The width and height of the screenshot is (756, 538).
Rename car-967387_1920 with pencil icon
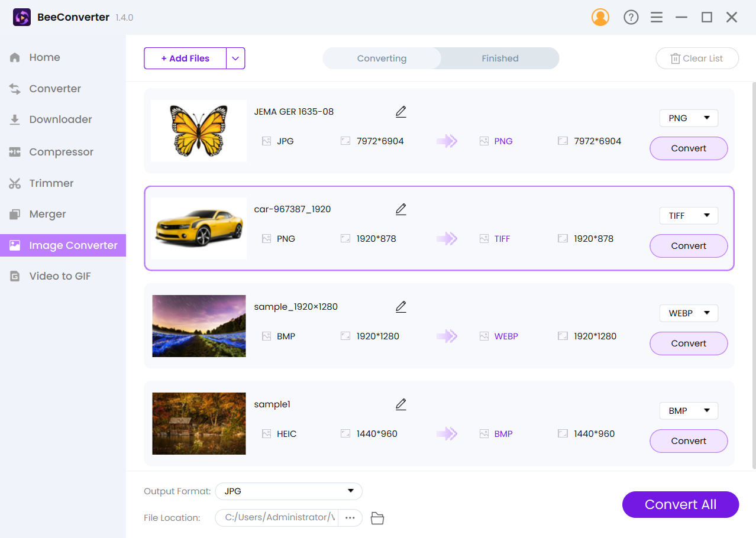[401, 209]
